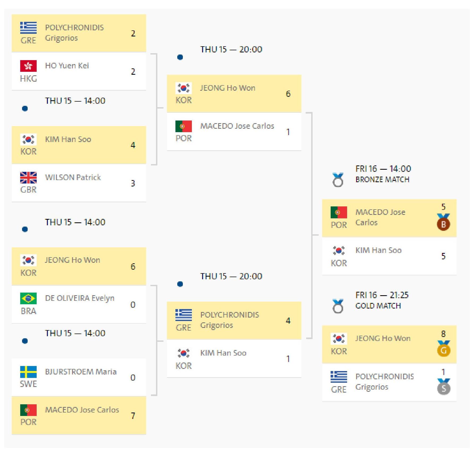
Task: Click the FRI 16 — 14:00 match time
Action: point(383,169)
